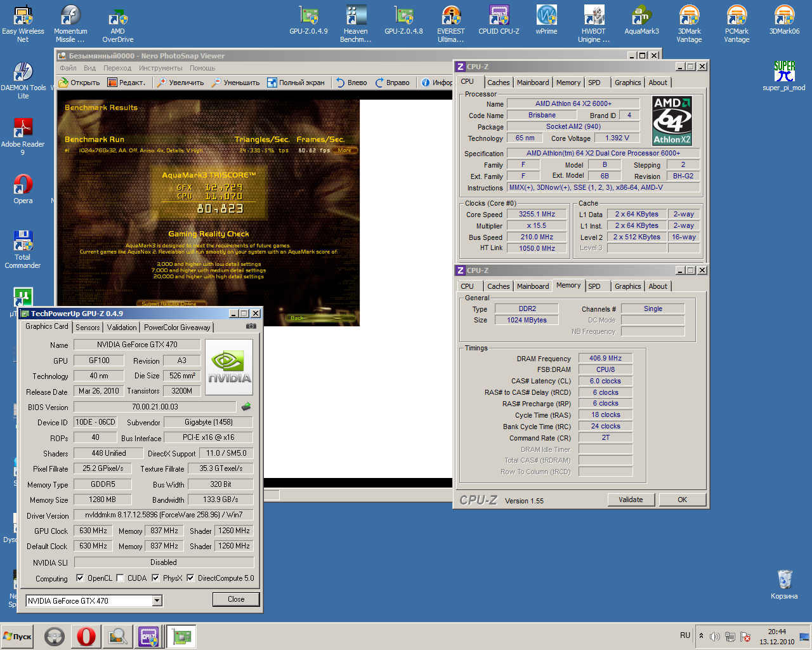Click the volume speaker tray icon
Screen dimensions: 812x650
click(x=715, y=636)
